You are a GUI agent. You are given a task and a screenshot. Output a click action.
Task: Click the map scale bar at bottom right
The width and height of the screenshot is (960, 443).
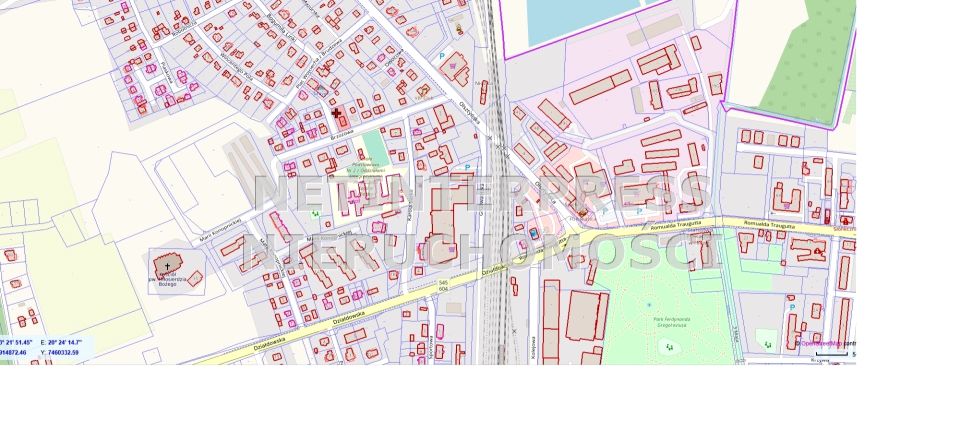[831, 354]
